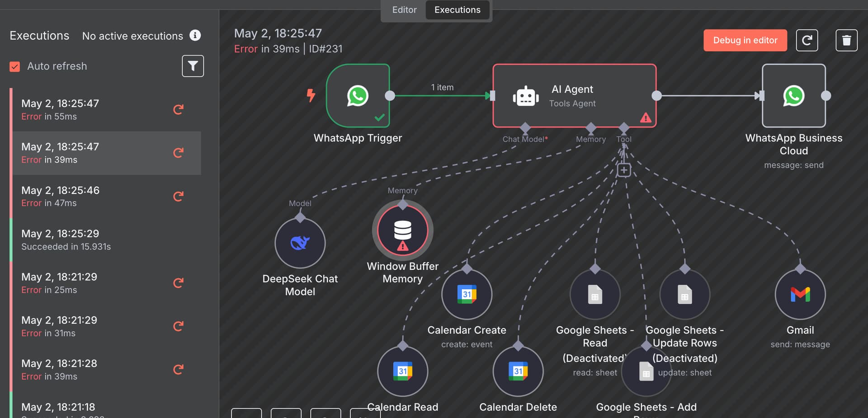The height and width of the screenshot is (418, 868).
Task: Open the WhatsApp Trigger node
Action: (x=358, y=96)
